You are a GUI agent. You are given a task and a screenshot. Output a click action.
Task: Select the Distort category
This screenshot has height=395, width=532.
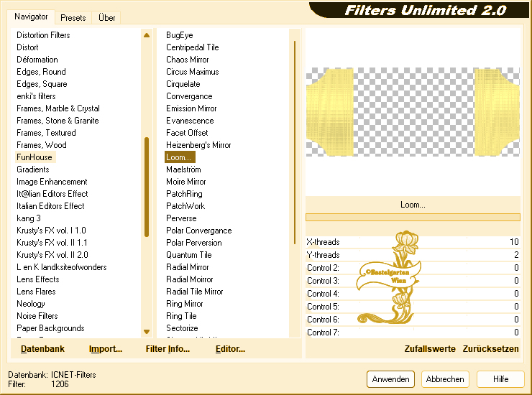27,47
